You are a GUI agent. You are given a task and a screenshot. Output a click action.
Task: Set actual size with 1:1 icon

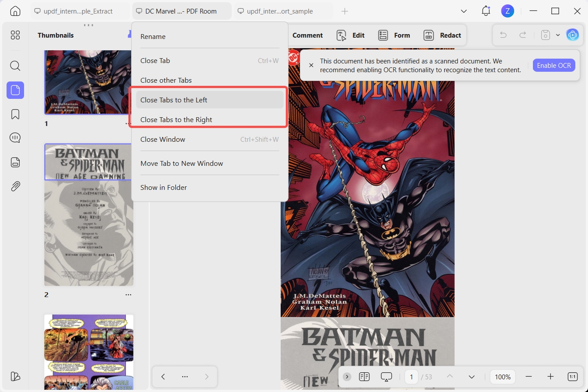[572, 377]
